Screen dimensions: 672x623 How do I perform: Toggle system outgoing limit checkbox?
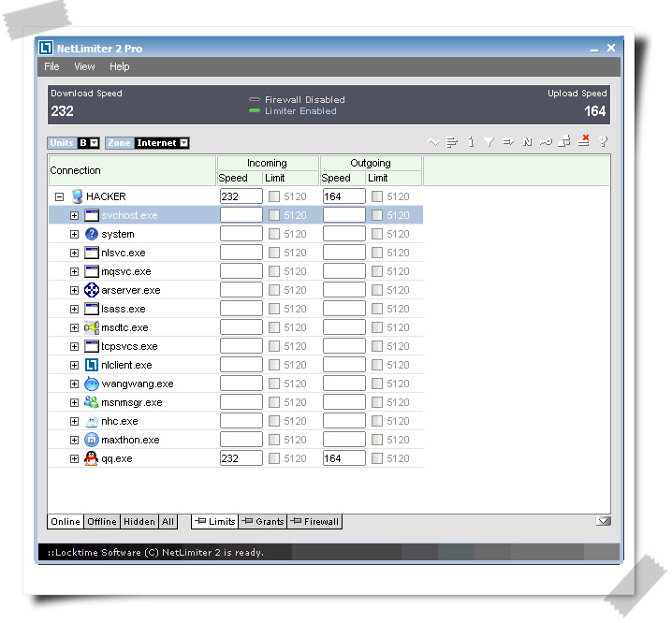(377, 234)
